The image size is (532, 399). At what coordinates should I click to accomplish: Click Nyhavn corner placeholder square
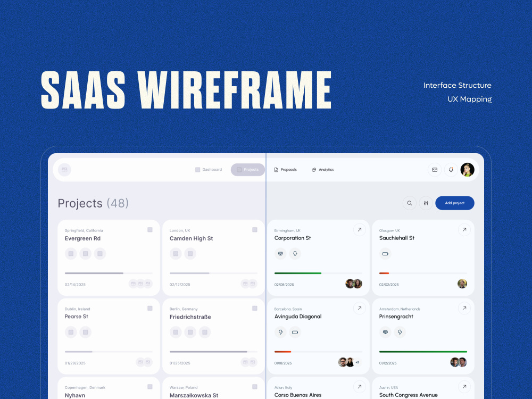point(150,387)
